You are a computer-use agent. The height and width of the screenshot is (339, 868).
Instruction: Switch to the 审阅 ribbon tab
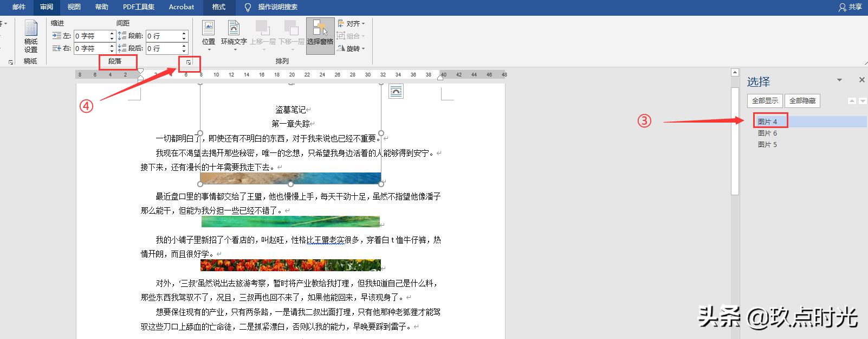[47, 7]
